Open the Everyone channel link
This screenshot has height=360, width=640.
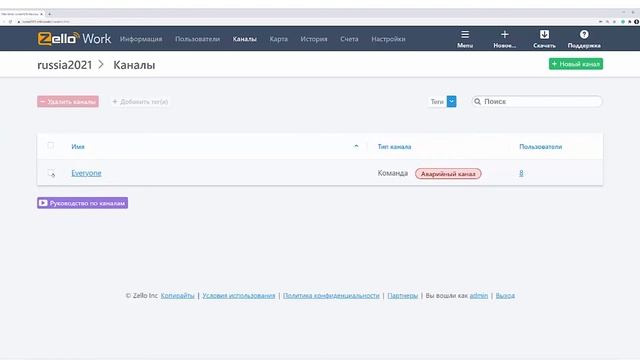pos(86,173)
